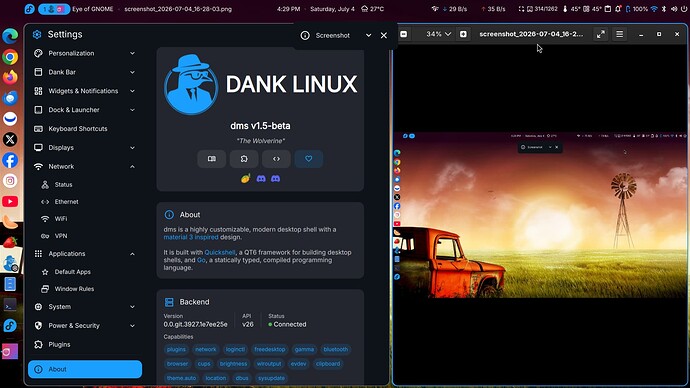The height and width of the screenshot is (388, 690).
Task: Click the battery 100% indicator
Action: point(636,9)
